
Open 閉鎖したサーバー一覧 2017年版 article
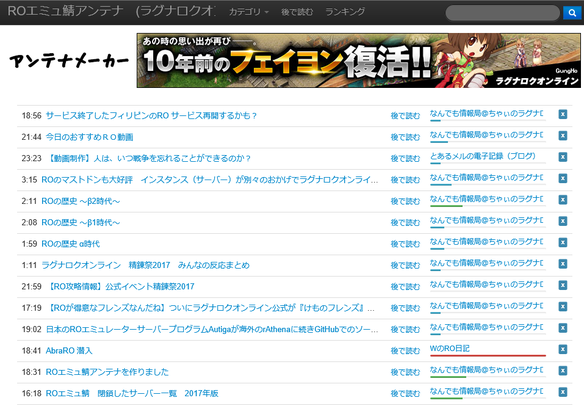132,393
